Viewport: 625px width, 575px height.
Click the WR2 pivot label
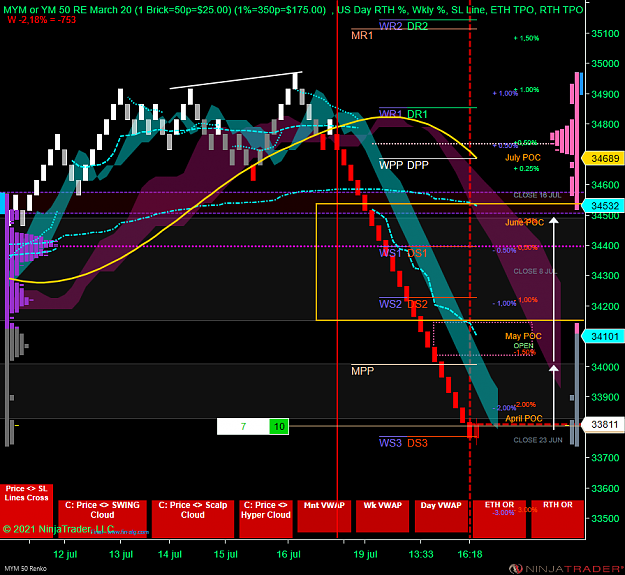(390, 26)
